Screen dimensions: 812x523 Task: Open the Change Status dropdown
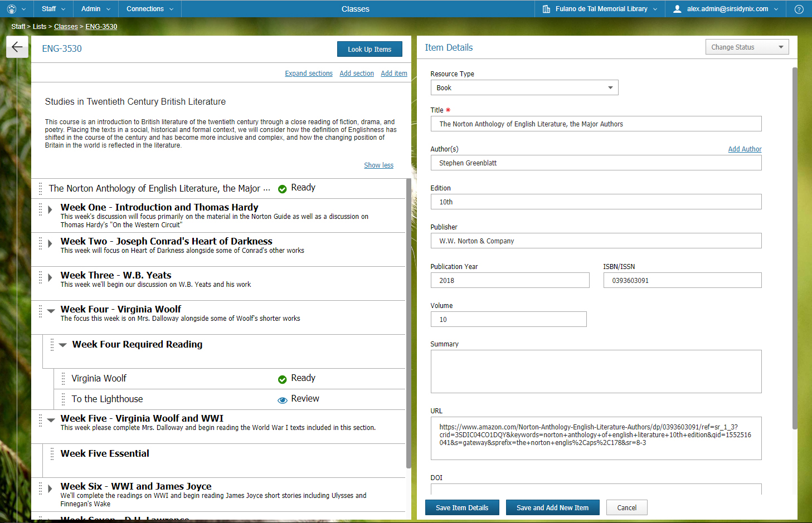tap(747, 47)
